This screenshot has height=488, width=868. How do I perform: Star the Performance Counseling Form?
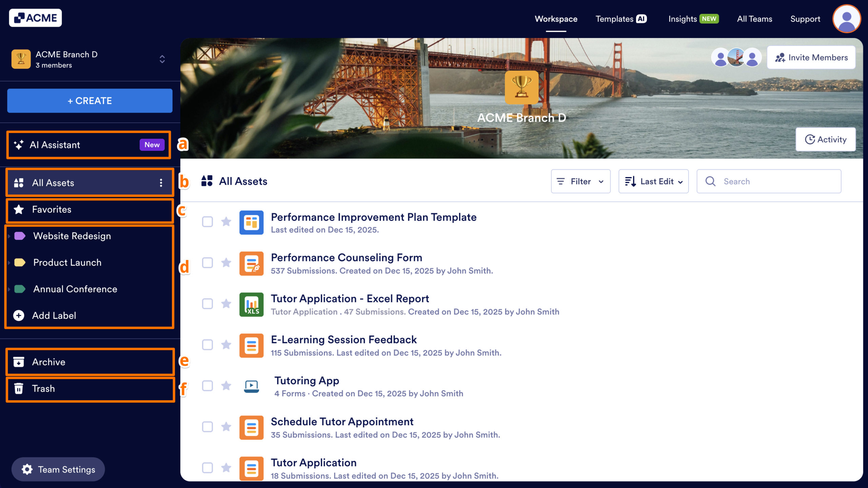click(226, 263)
